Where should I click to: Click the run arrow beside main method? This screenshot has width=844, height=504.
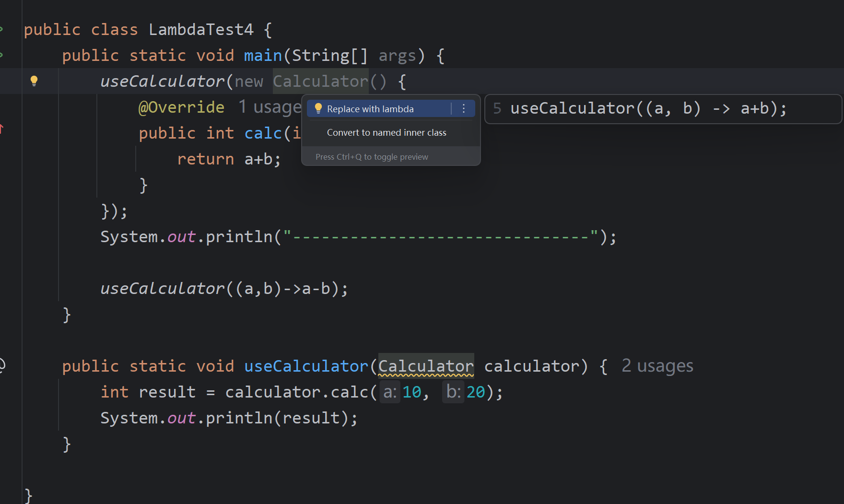(x=2, y=55)
